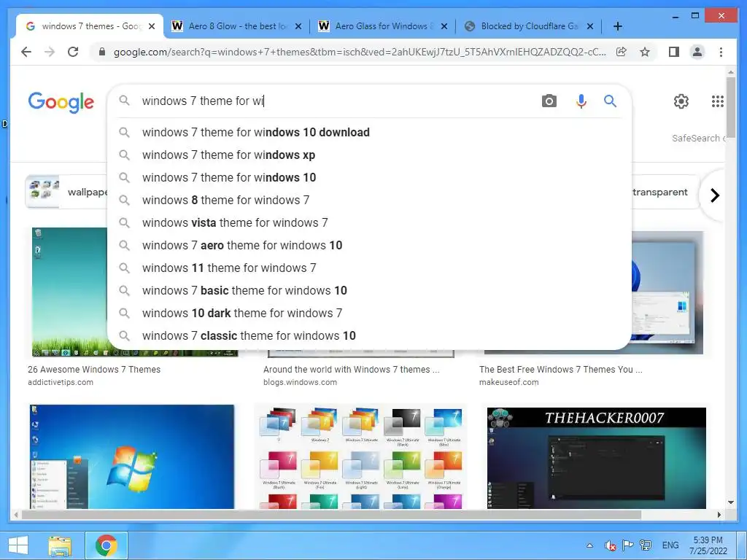Go to Google home via logo

61,102
